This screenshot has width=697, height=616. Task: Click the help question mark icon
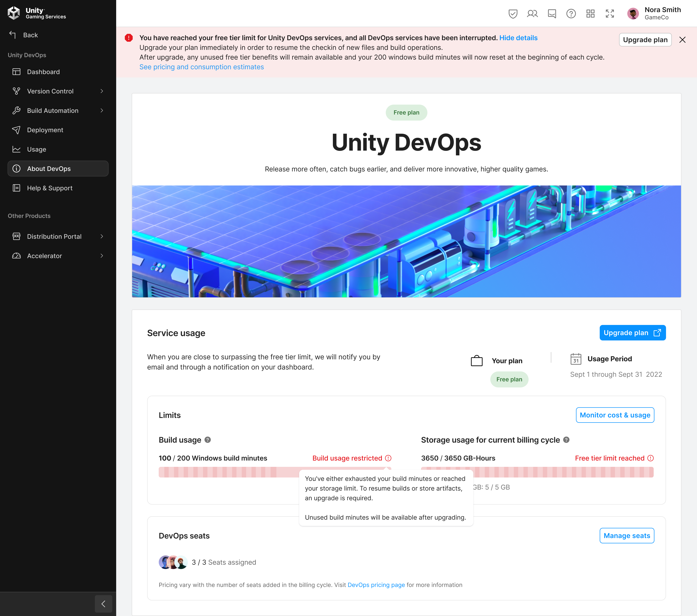(x=571, y=14)
